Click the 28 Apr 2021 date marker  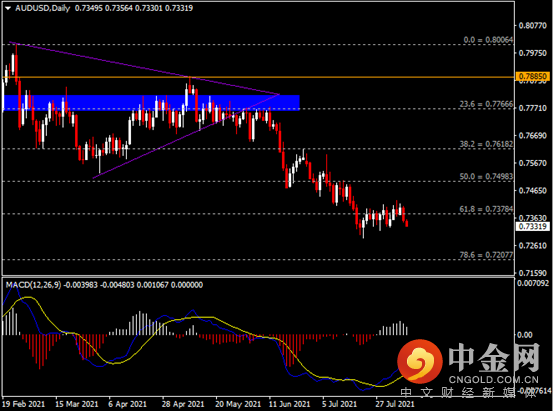point(183,404)
